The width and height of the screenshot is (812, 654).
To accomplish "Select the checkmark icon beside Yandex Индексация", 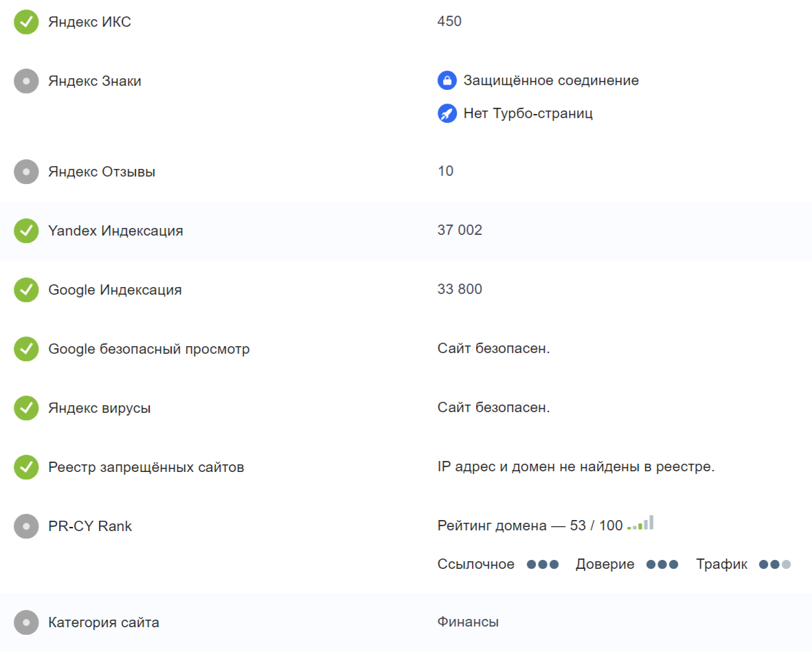I will click(x=25, y=231).
